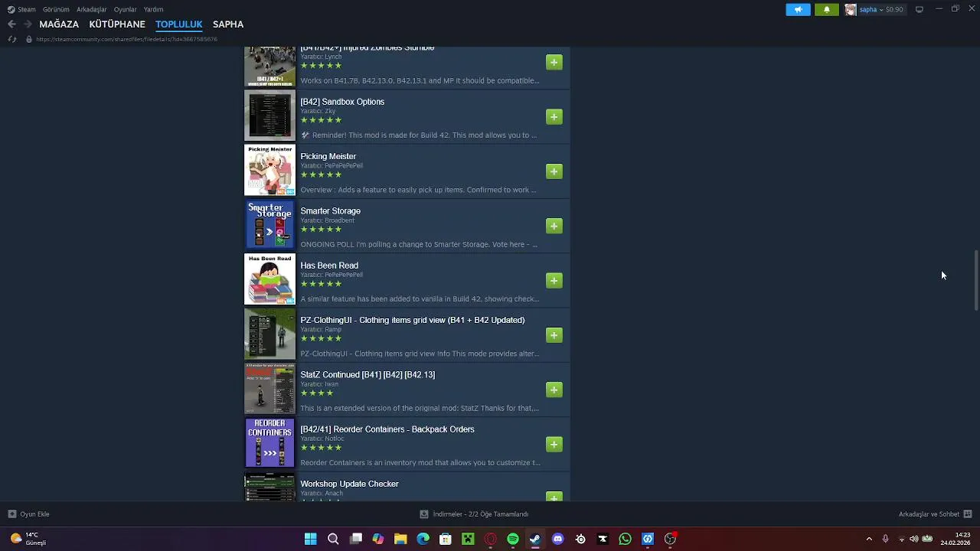Click Reorder Containers thumbnail image
The image size is (980, 551).
click(x=269, y=443)
